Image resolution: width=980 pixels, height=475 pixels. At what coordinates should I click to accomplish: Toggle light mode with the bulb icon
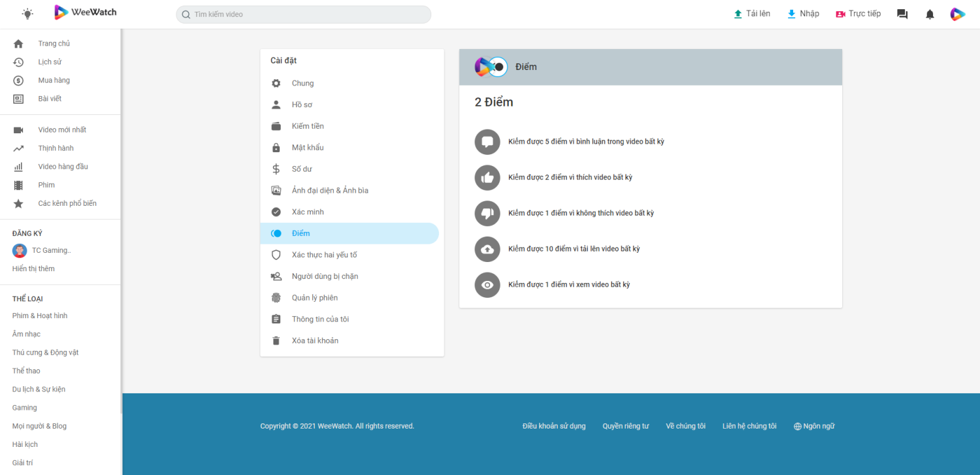click(x=27, y=14)
